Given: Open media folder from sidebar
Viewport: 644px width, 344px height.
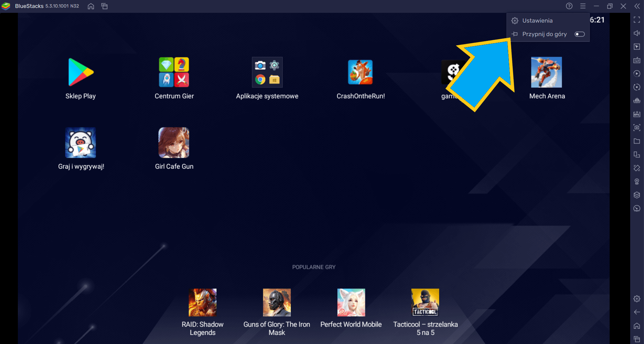Looking at the screenshot, I should (637, 141).
